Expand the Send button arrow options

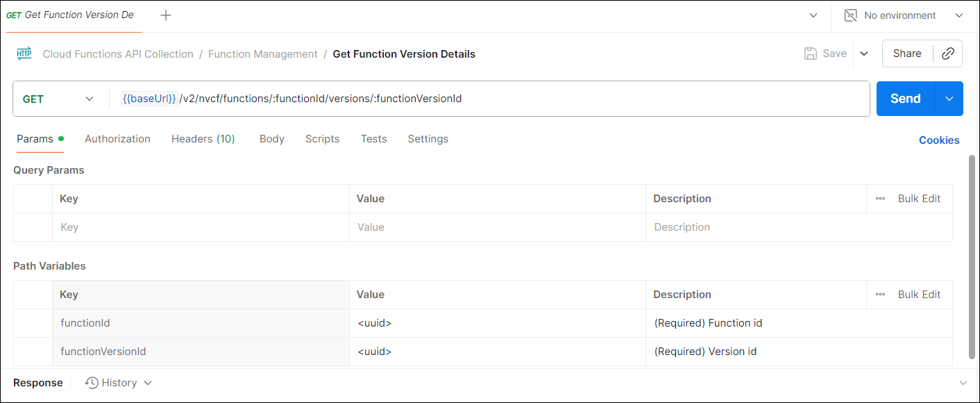click(949, 99)
